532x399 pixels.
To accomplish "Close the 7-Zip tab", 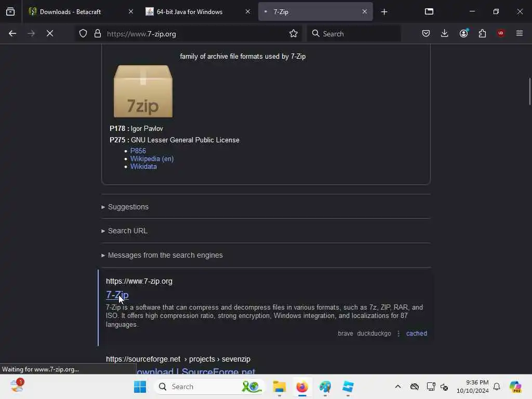I will pos(364,11).
